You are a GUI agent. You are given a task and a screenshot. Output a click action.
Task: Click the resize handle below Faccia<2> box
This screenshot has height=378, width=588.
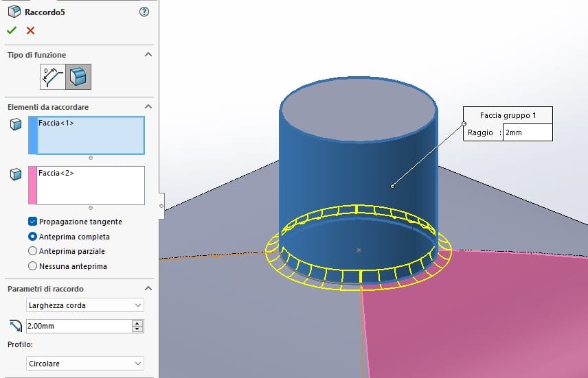tap(91, 208)
